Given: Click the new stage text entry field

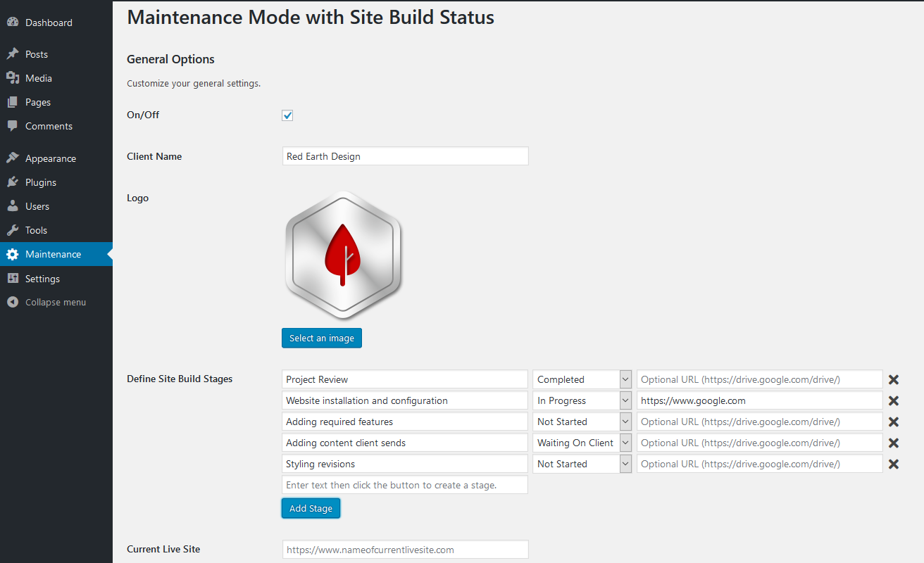Looking at the screenshot, I should [x=405, y=485].
